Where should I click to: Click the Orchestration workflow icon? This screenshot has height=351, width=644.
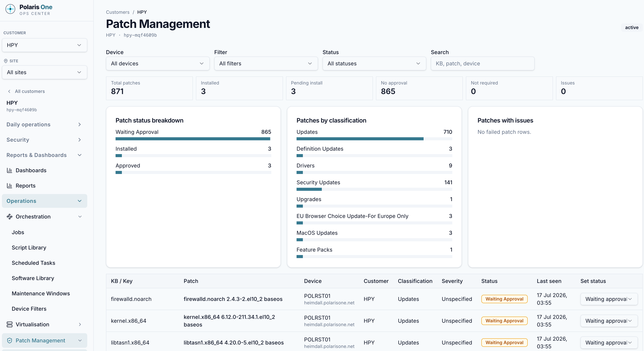click(x=10, y=217)
